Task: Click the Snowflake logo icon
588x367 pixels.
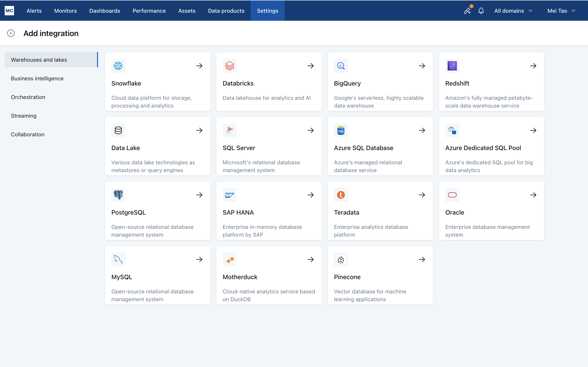Action: pyautogui.click(x=118, y=66)
